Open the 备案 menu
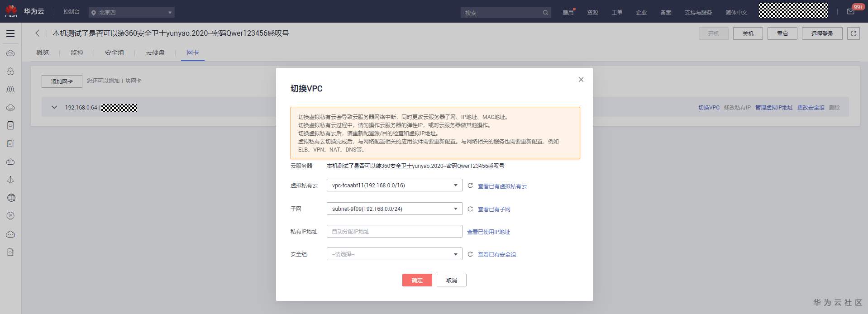 666,13
